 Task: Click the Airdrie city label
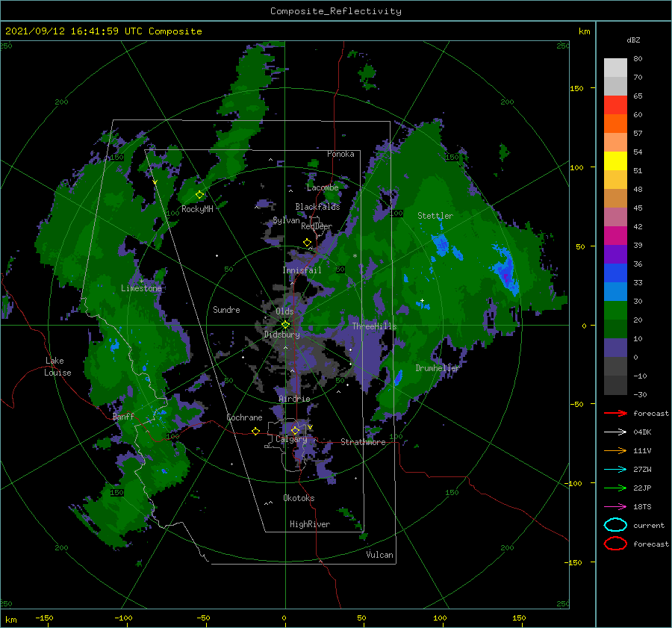[x=294, y=399]
